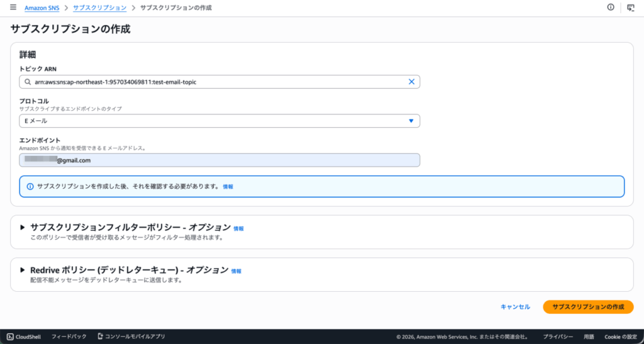Open the hamburger navigation menu
This screenshot has width=644, height=344.
coord(13,8)
